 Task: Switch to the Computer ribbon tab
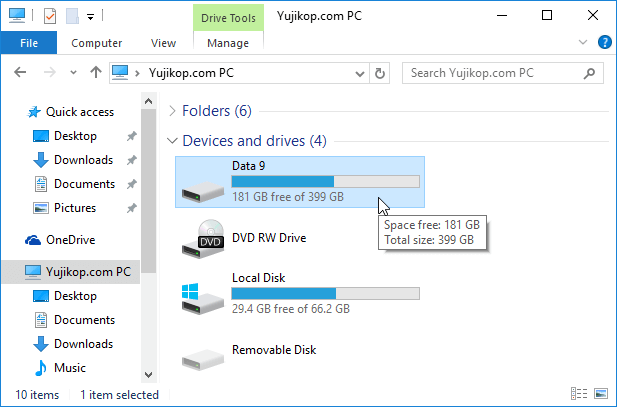[96, 43]
